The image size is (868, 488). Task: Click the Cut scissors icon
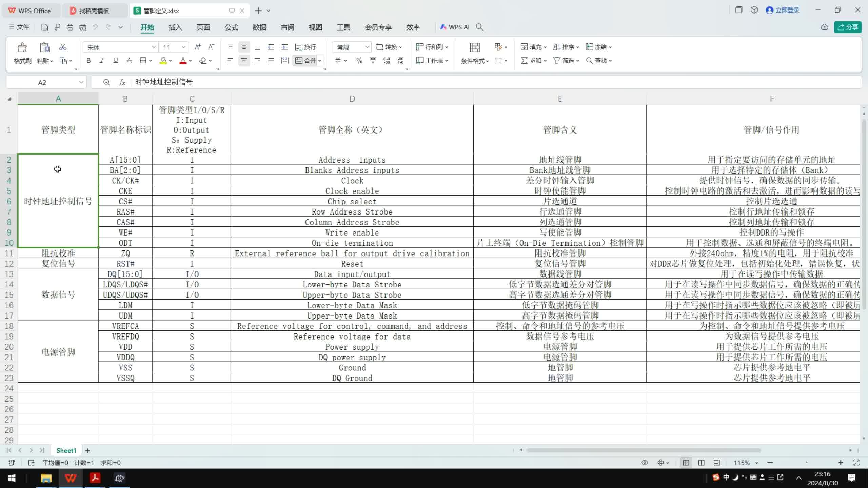click(63, 47)
